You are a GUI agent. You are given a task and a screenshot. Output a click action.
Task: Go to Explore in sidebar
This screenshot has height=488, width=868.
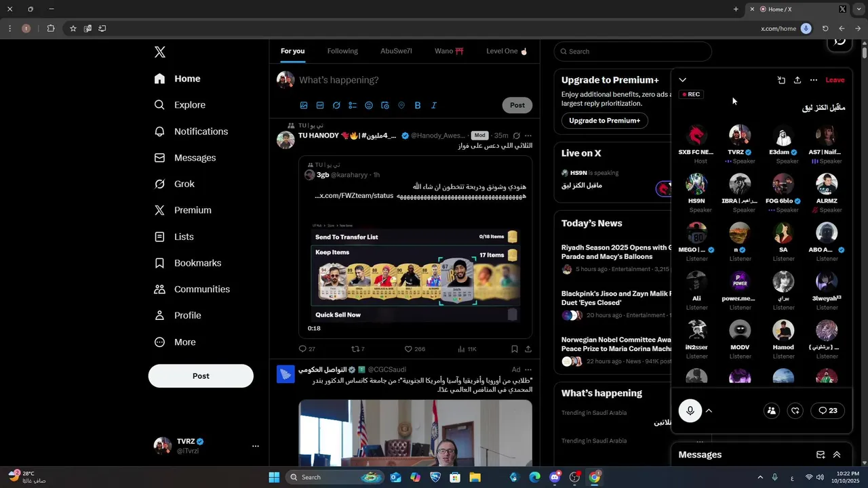pos(180,105)
